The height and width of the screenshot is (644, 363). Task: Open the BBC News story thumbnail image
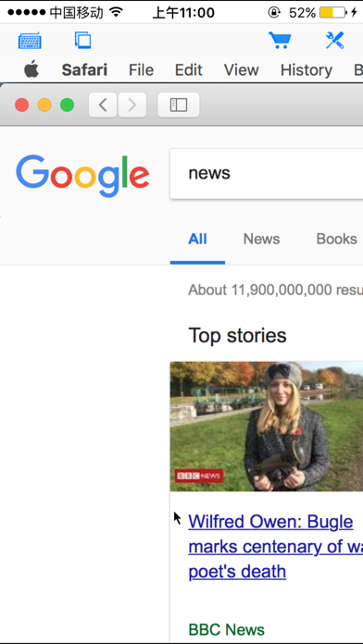[x=267, y=427]
